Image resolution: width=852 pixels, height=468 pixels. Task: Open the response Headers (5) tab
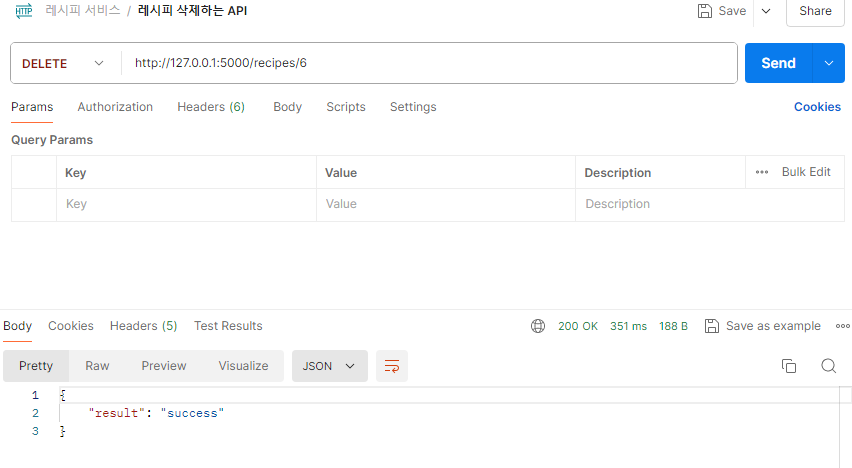coord(143,326)
